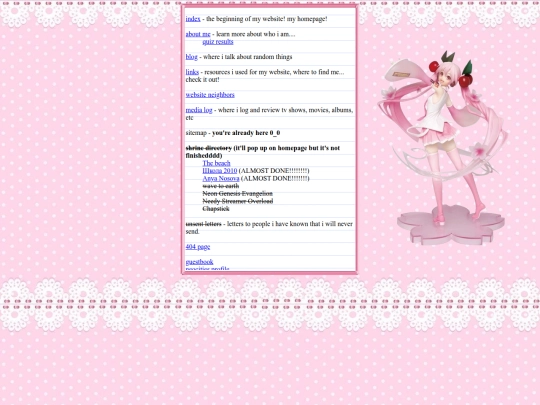
Task: Visit the 404 page link
Action: coord(198,247)
